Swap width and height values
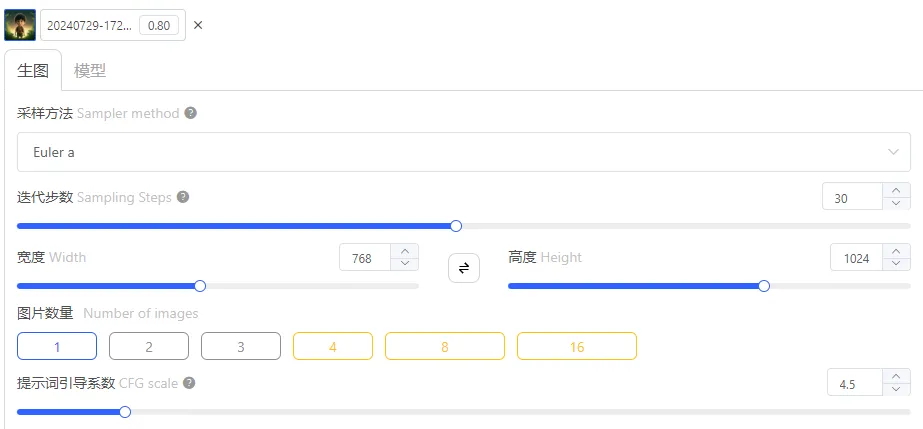Screen dimensions: 923x429 464,268
